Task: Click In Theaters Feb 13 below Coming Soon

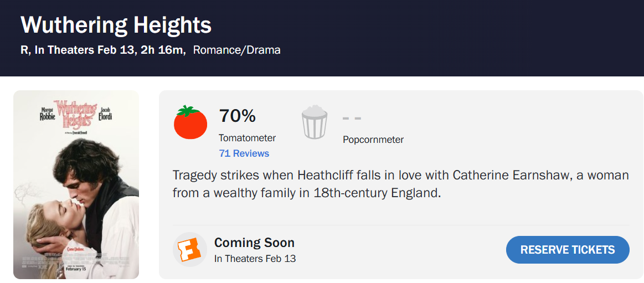Action: coord(255,258)
